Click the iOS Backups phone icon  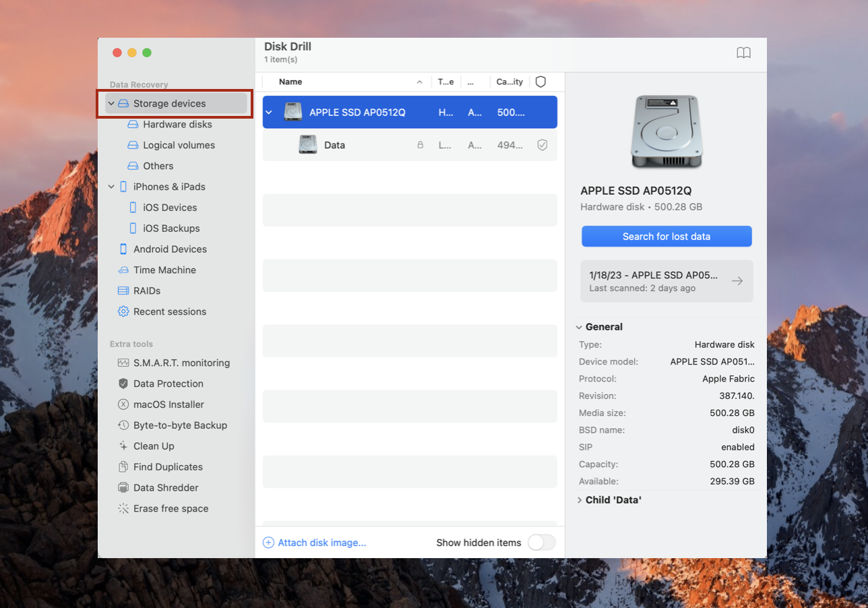[x=133, y=229]
